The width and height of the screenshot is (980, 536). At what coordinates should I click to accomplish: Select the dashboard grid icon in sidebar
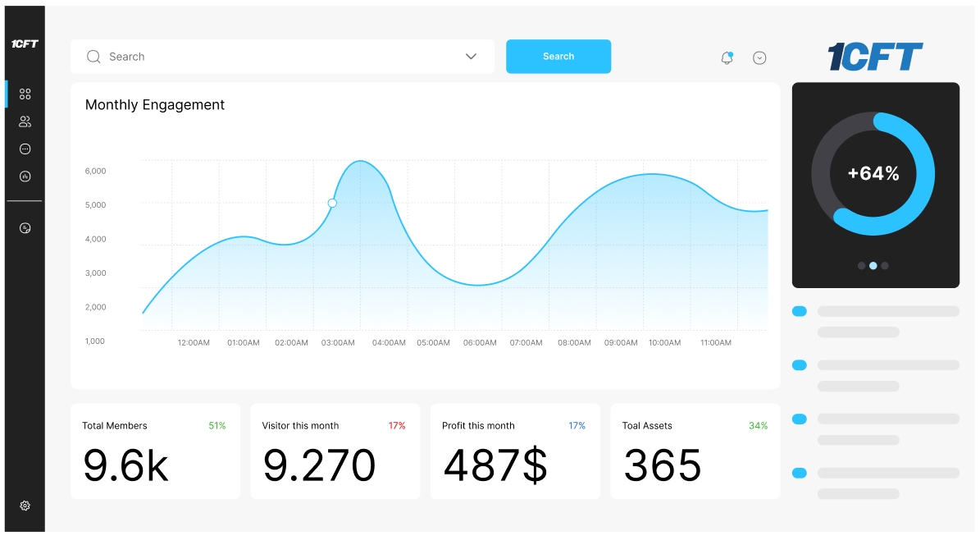point(25,94)
